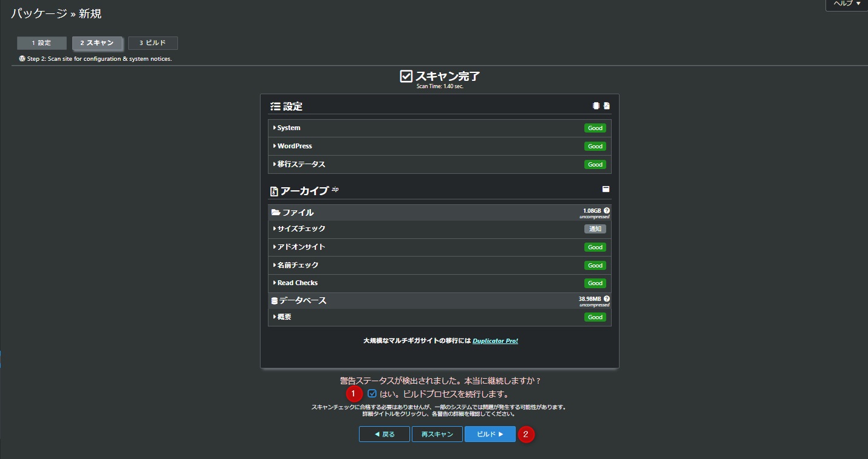The height and width of the screenshot is (459, 868).
Task: Select step 3 ビルド tab
Action: tap(152, 43)
